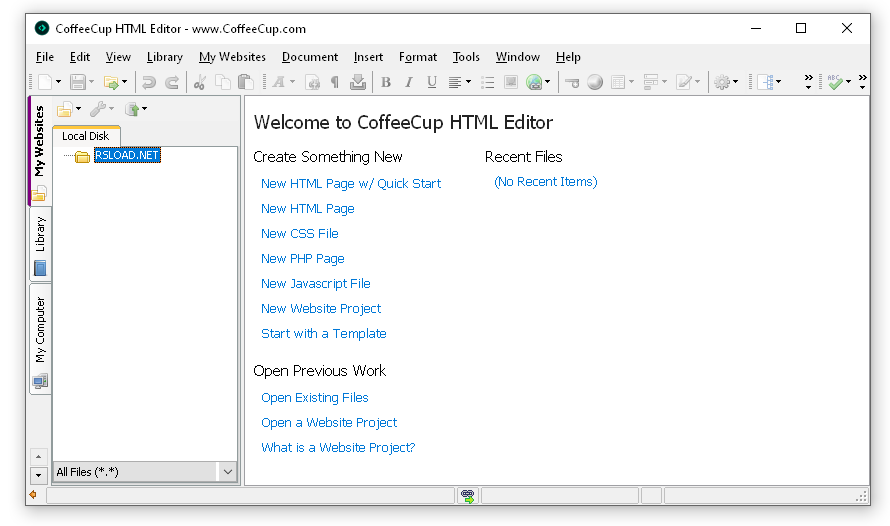Click Start with a Template link

click(324, 334)
